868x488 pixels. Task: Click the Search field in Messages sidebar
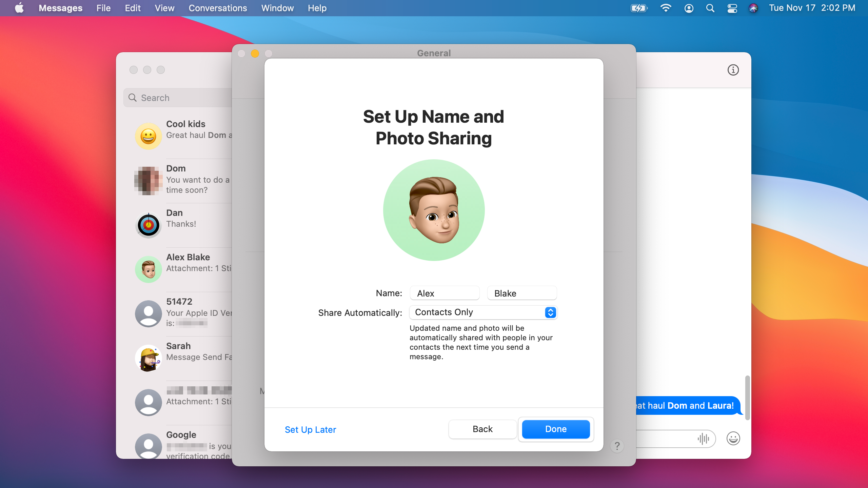[178, 98]
